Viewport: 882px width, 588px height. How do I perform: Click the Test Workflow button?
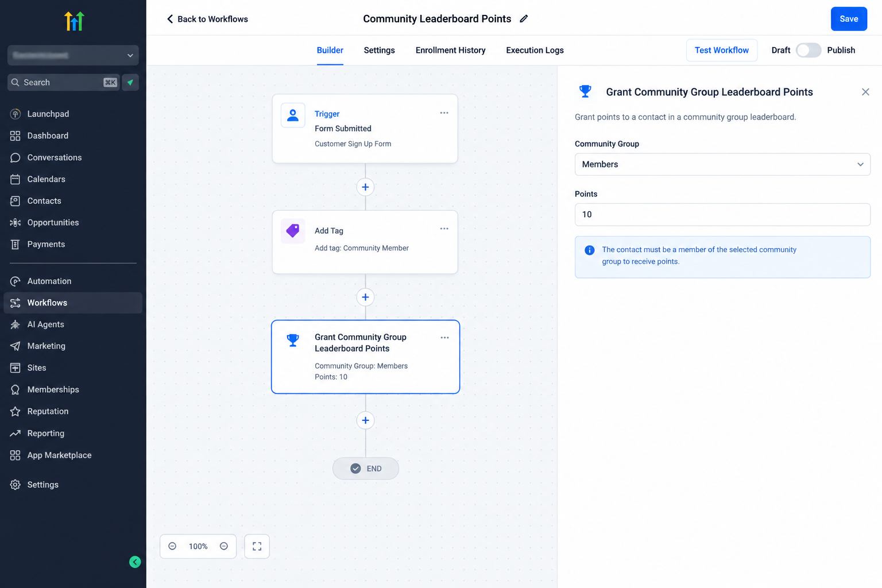pyautogui.click(x=722, y=51)
